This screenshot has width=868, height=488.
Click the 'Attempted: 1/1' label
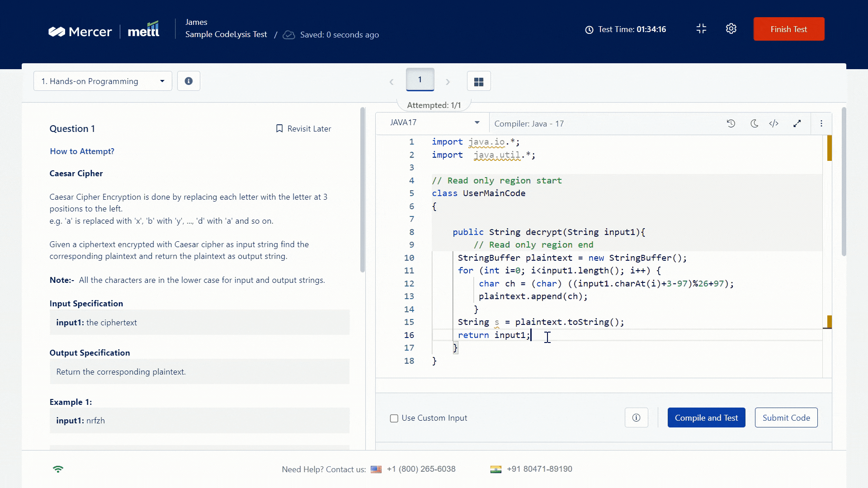click(x=434, y=105)
